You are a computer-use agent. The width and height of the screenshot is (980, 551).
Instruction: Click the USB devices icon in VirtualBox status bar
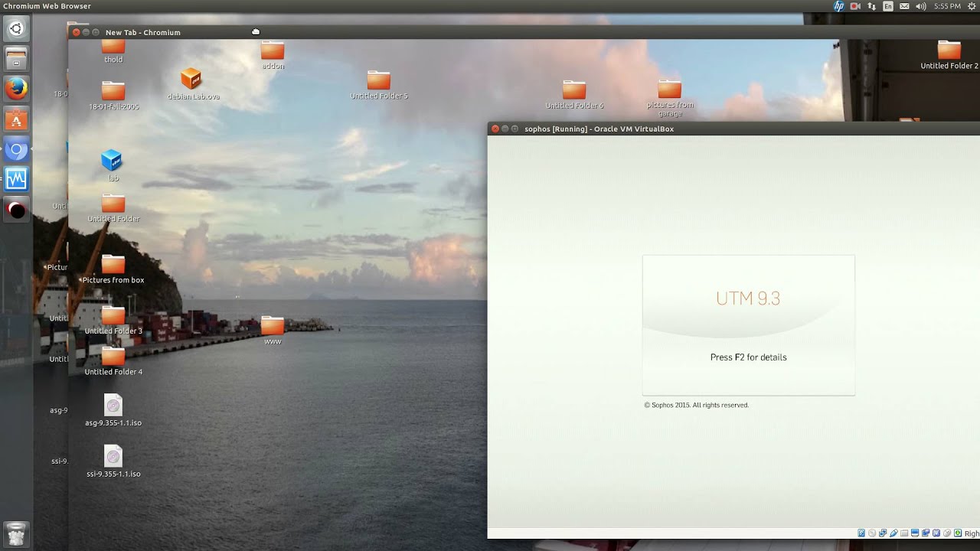[x=893, y=533]
